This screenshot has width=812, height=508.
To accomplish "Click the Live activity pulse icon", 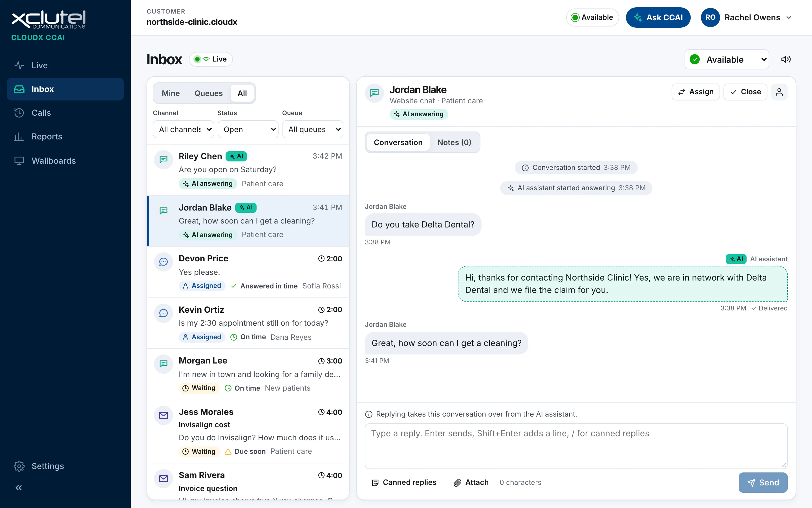I will click(19, 65).
